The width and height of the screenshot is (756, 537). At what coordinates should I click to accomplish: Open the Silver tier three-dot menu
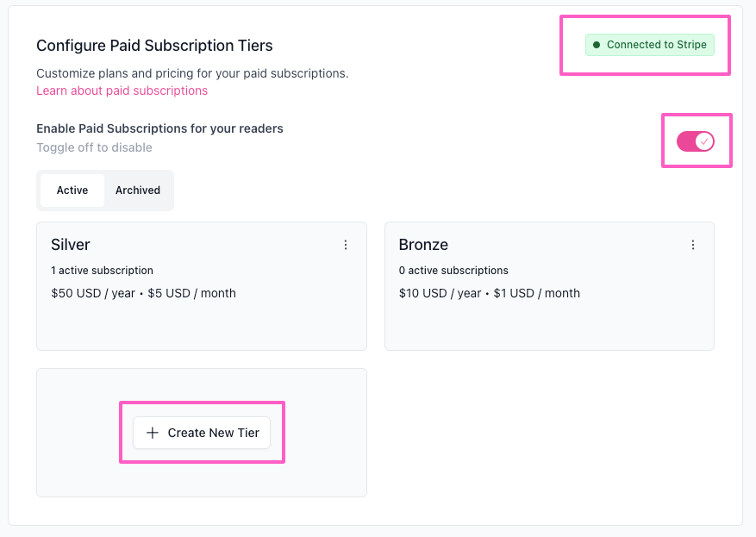(x=345, y=245)
